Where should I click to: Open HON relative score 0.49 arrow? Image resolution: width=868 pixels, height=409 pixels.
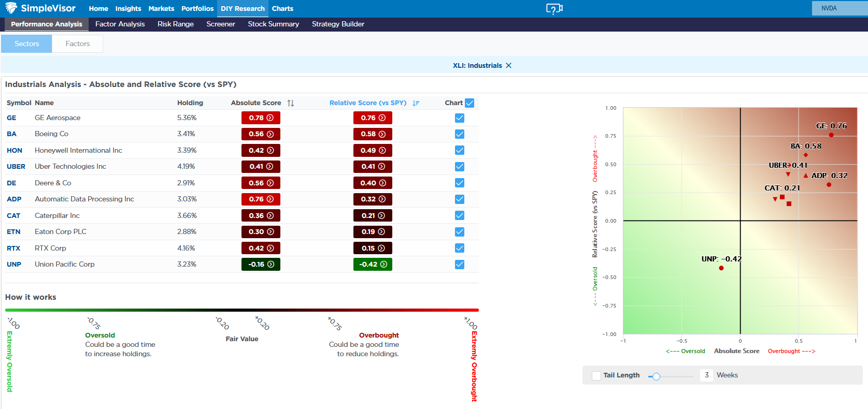(x=382, y=151)
